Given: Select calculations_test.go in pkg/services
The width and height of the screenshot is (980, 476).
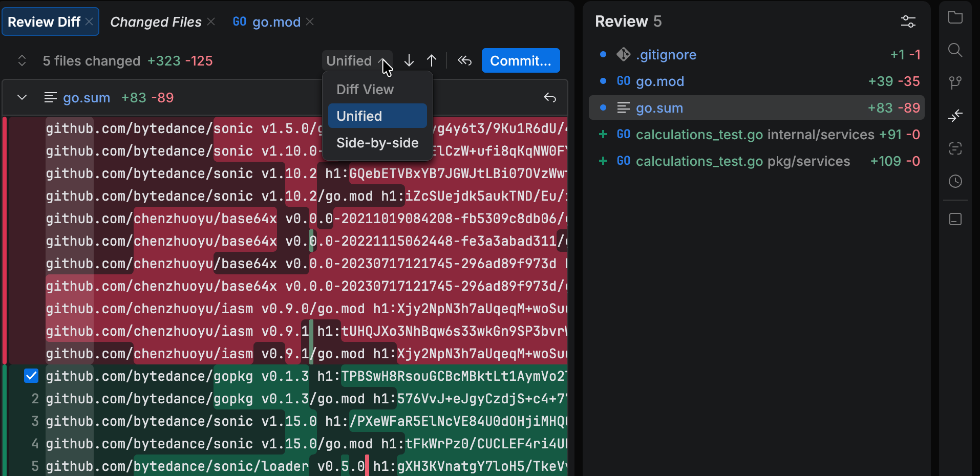Looking at the screenshot, I should click(x=757, y=161).
